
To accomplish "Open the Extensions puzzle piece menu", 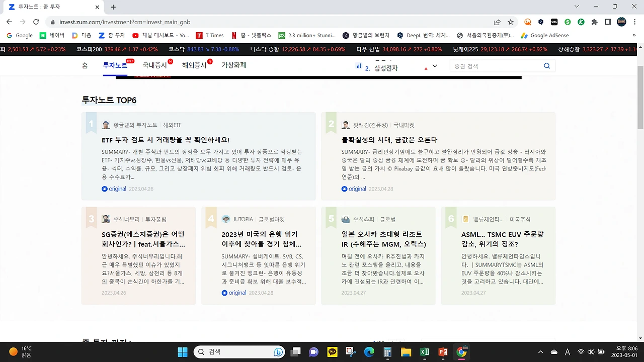I will (594, 22).
